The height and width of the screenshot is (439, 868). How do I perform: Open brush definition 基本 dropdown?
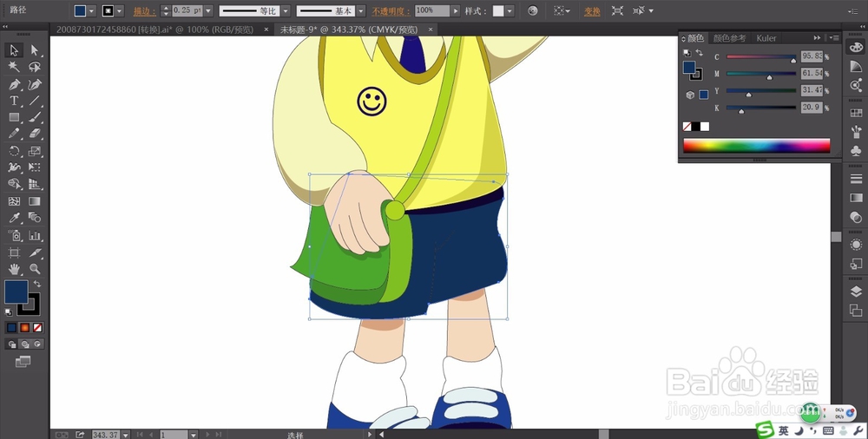click(361, 11)
